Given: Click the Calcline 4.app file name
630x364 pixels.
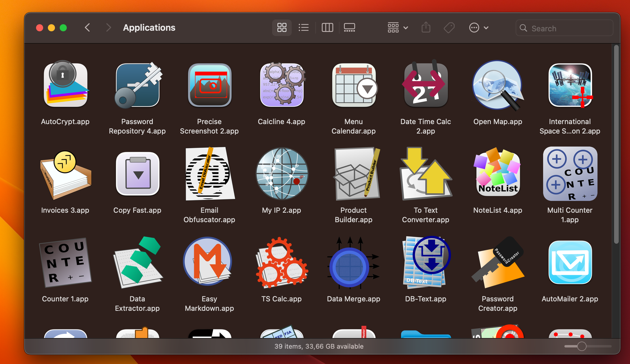Looking at the screenshot, I should point(282,122).
